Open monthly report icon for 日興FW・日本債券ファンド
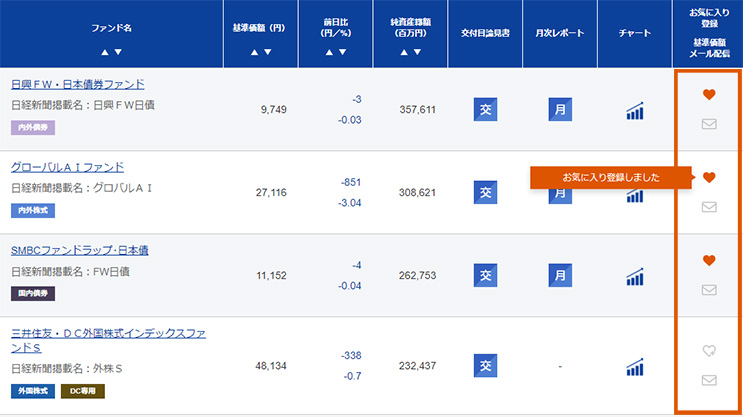This screenshot has height=417, width=743. tap(560, 110)
